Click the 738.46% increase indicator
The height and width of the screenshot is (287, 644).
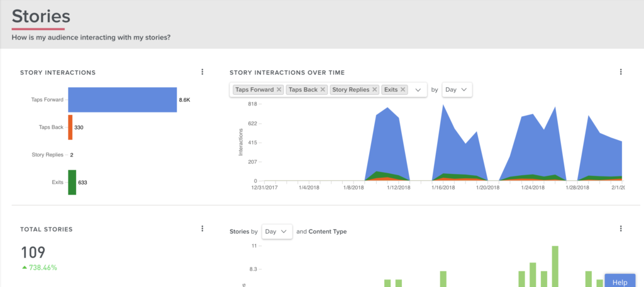[x=38, y=268]
